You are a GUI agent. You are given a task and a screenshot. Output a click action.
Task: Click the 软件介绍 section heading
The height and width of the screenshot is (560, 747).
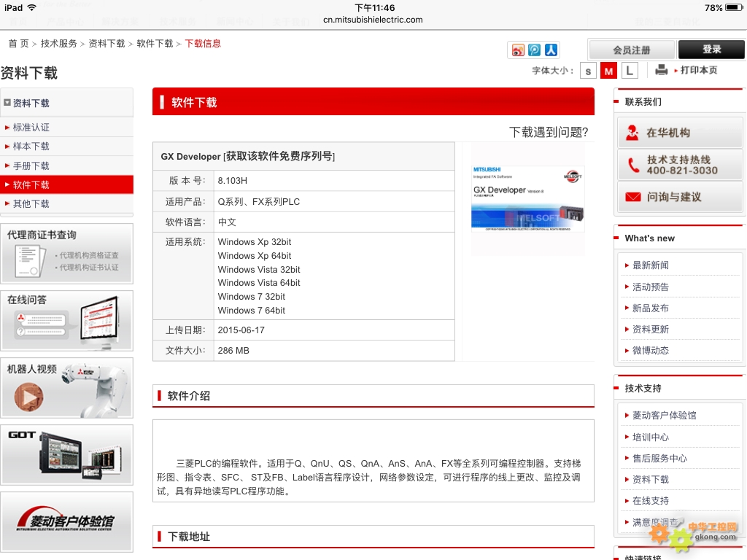(189, 396)
